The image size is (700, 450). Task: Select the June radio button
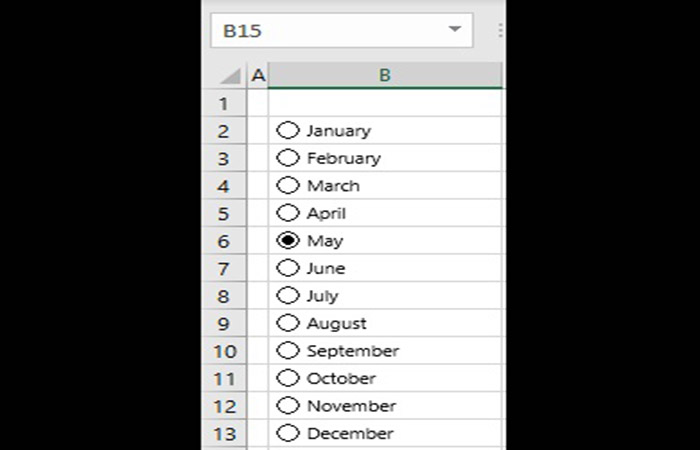[x=288, y=268]
